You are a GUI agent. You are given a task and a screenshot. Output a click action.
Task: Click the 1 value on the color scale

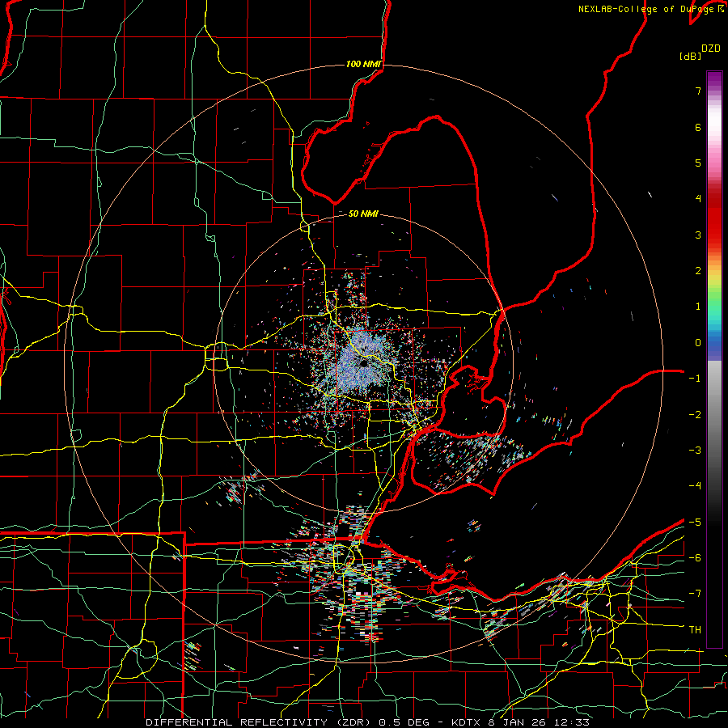698,307
